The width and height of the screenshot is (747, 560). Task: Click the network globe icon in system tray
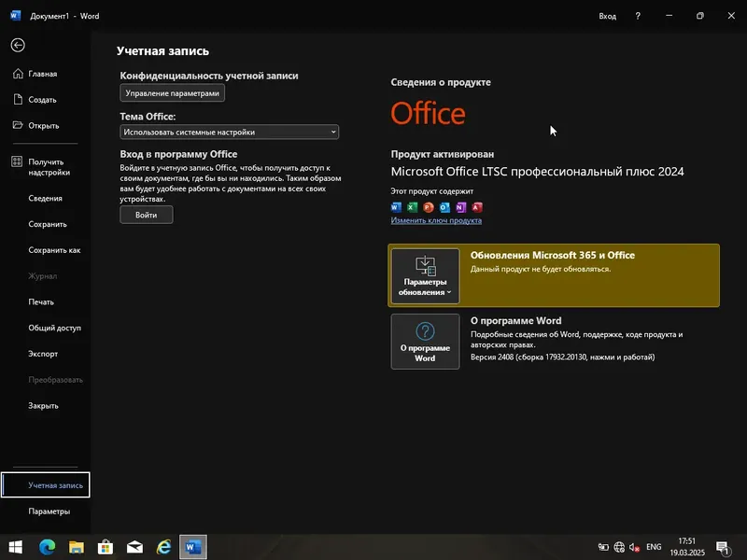[619, 547]
